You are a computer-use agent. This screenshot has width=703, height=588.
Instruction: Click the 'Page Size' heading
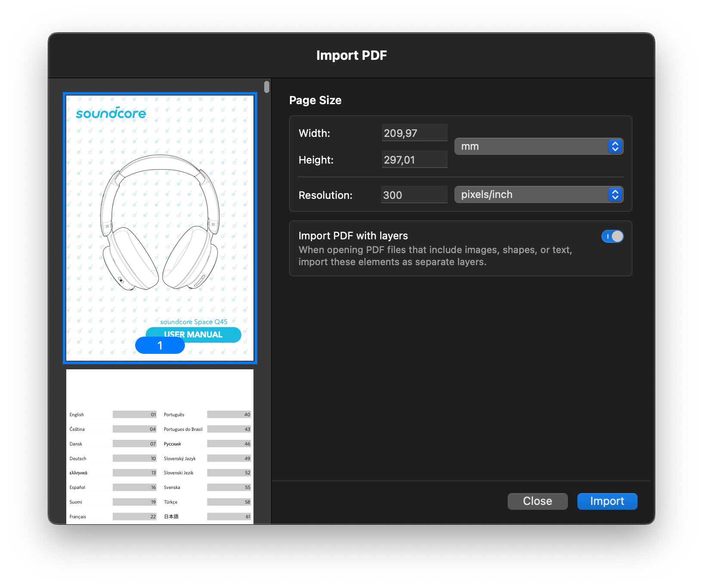(315, 100)
